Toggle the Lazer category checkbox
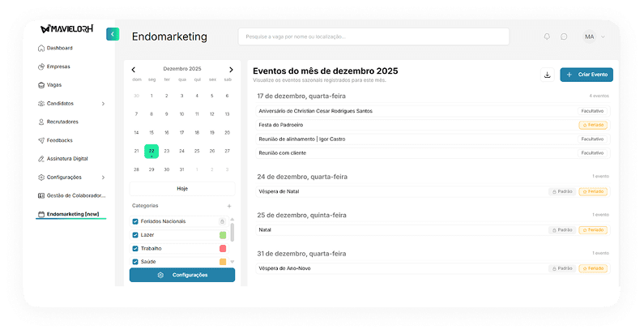This screenshot has width=644, height=334. pos(135,235)
